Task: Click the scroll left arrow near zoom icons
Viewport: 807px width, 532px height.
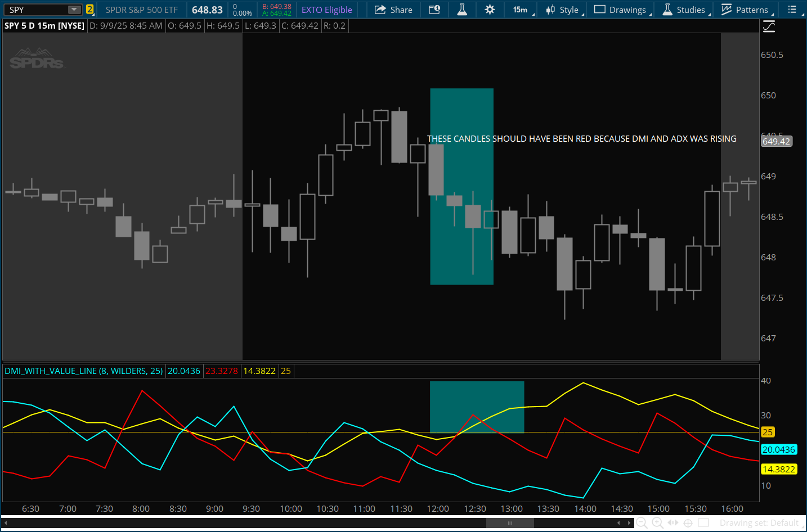Action: click(619, 523)
